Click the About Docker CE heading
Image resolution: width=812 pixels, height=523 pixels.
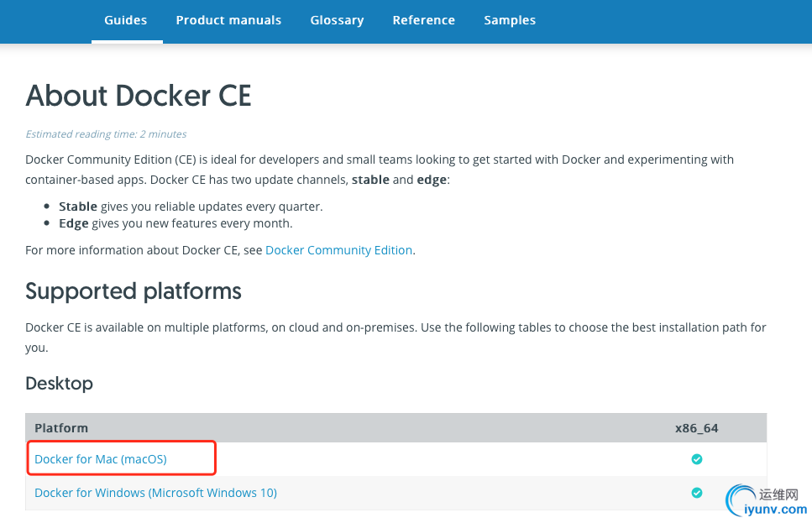click(x=139, y=96)
